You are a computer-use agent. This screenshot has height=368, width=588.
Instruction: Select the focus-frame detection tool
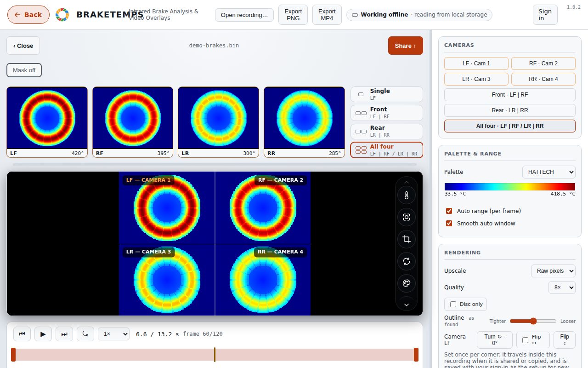pyautogui.click(x=406, y=217)
